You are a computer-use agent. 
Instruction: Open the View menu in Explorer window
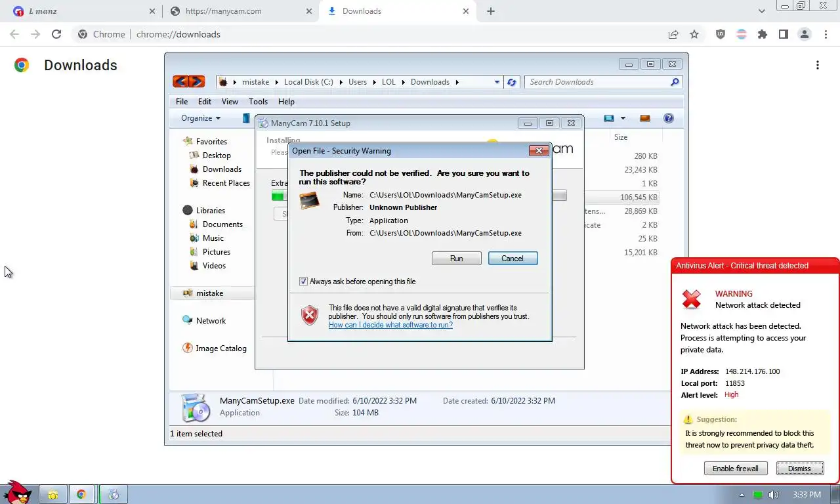point(230,102)
